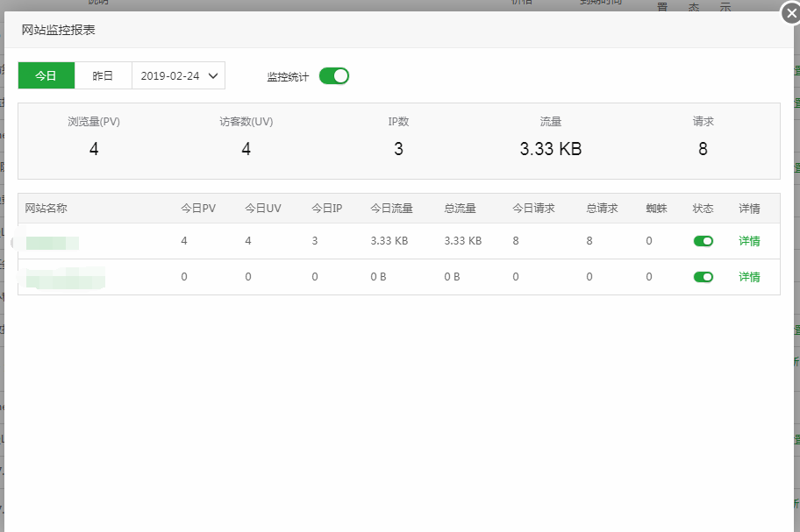
Task: Select the first blurred site name
Action: (x=53, y=242)
